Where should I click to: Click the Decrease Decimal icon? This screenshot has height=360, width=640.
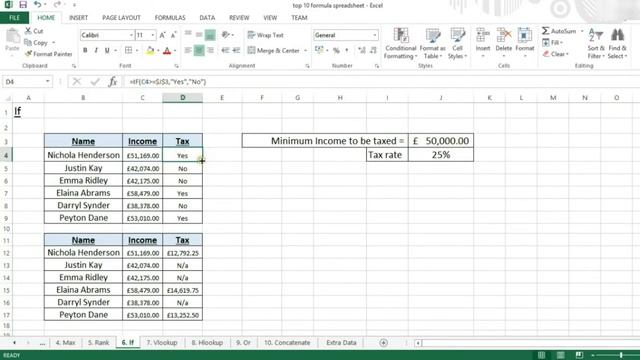pos(373,50)
